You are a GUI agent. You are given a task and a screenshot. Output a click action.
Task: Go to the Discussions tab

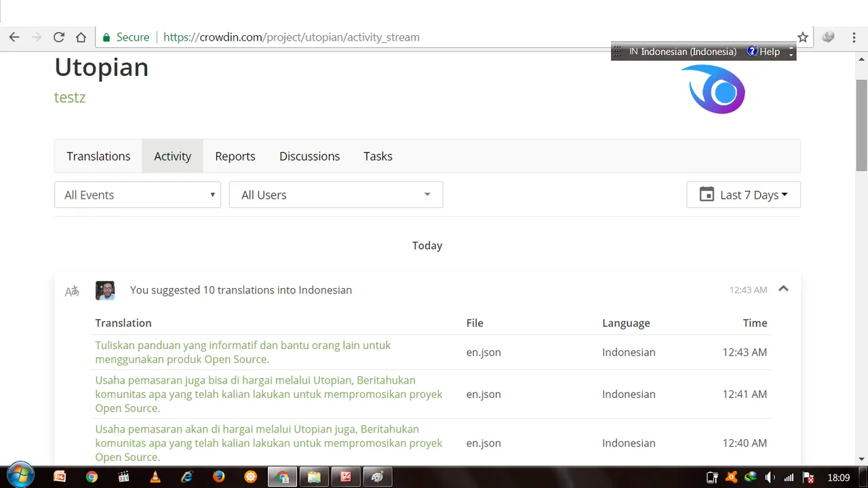(309, 156)
